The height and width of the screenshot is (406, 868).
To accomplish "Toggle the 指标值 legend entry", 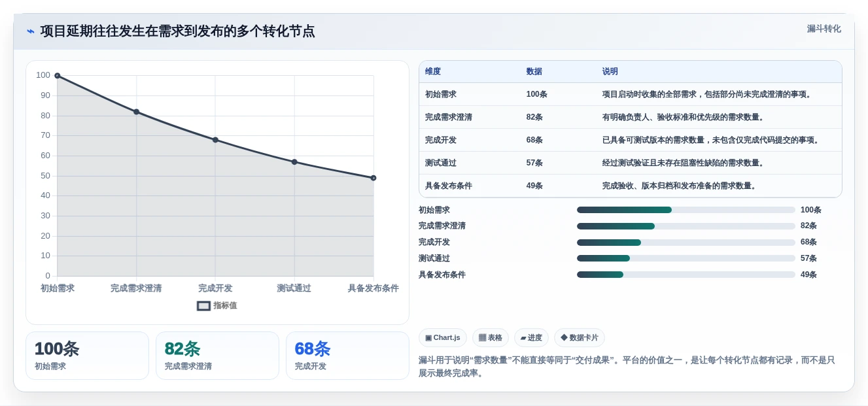I will pos(217,305).
